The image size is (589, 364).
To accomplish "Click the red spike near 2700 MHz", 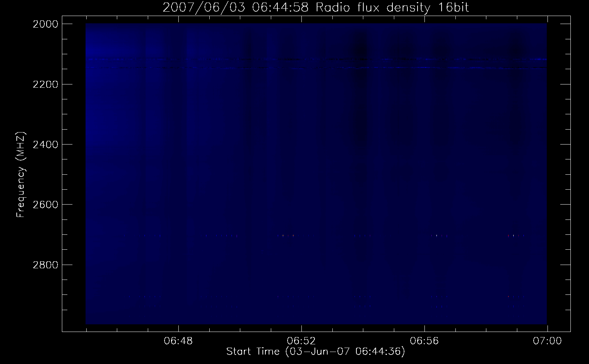I will [x=509, y=236].
